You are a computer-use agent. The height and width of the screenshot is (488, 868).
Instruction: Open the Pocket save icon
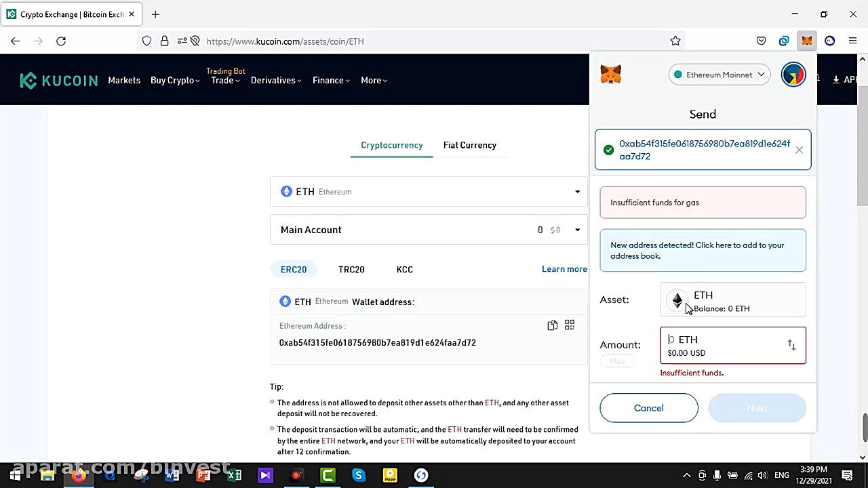pyautogui.click(x=761, y=41)
